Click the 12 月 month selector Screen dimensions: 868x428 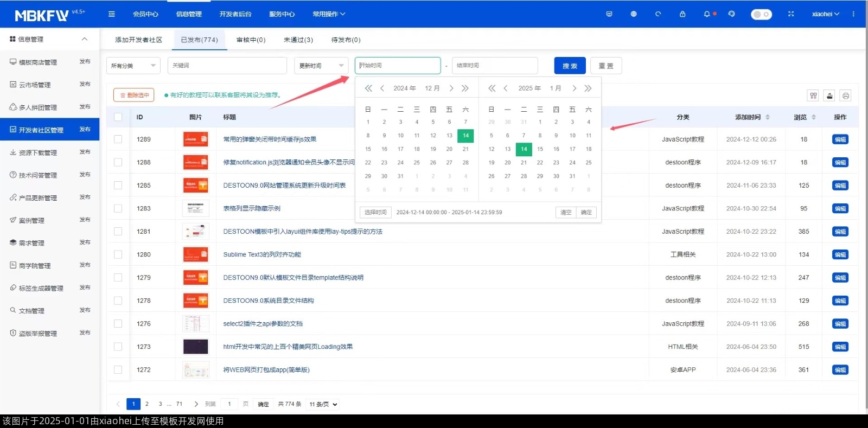tap(432, 88)
